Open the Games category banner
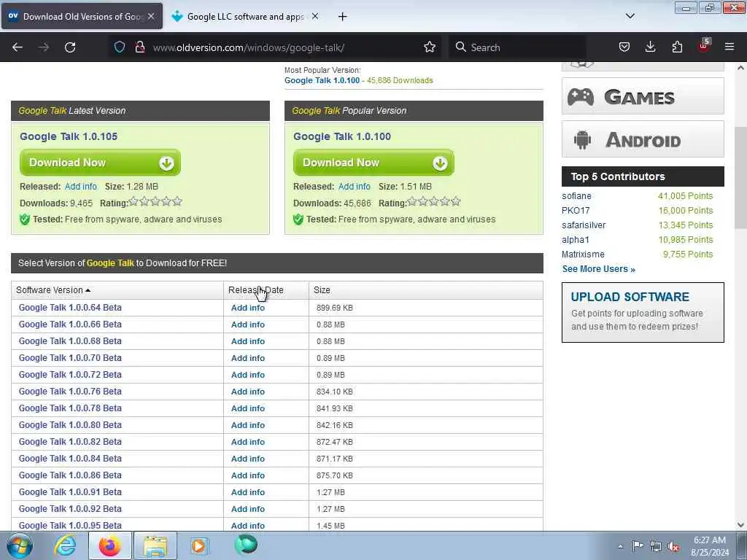Screen dimensions: 747x560 point(643,96)
